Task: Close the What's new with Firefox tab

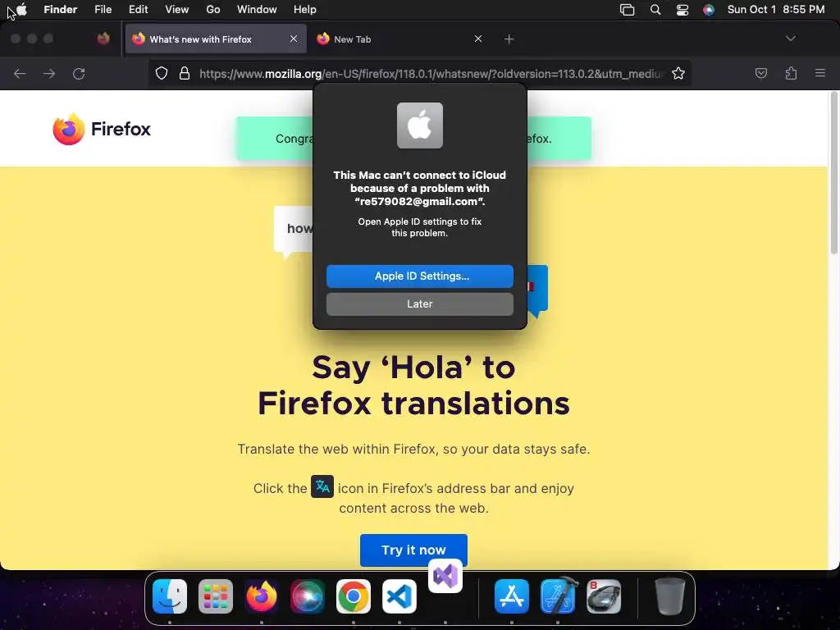Action: (294, 39)
